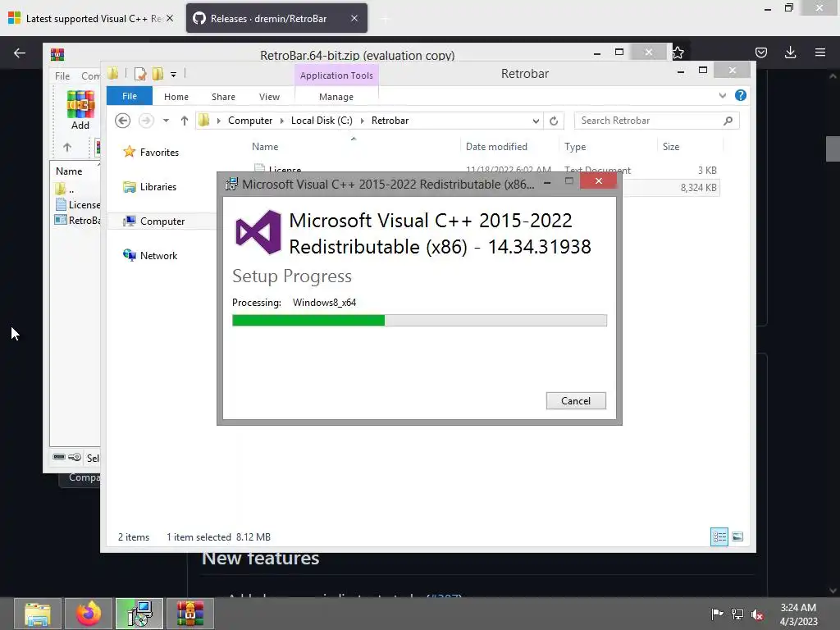Screen dimensions: 840x630
Task: Open File Explorer from taskbar
Action: pyautogui.click(x=38, y=614)
